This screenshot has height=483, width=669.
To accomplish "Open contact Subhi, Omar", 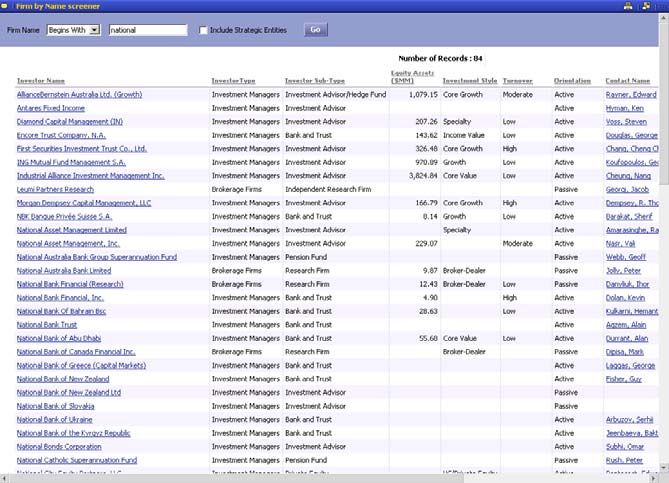I will click(x=625, y=447).
